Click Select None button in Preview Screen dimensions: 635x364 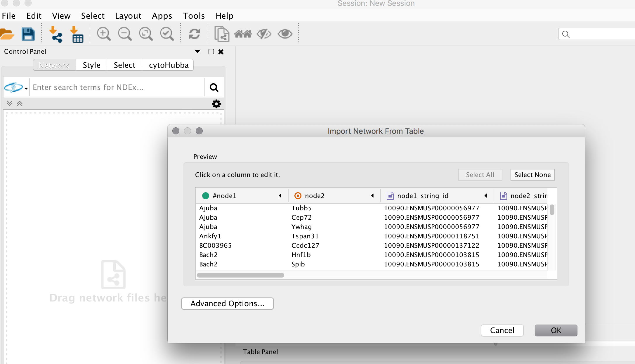pyautogui.click(x=532, y=175)
